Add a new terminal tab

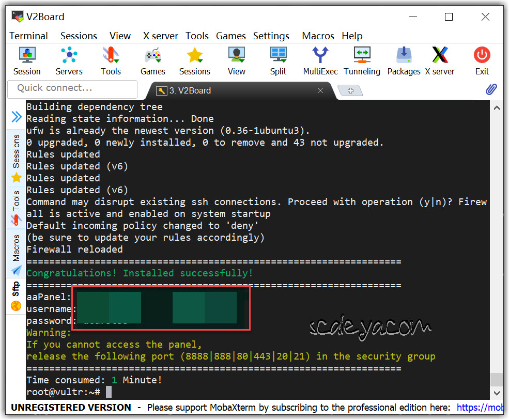(350, 90)
